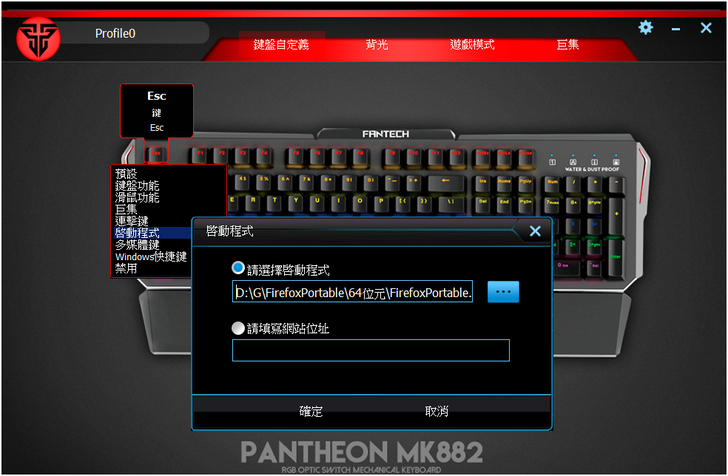Browse for program with the ... button
This screenshot has height=476, width=728.
pos(503,292)
